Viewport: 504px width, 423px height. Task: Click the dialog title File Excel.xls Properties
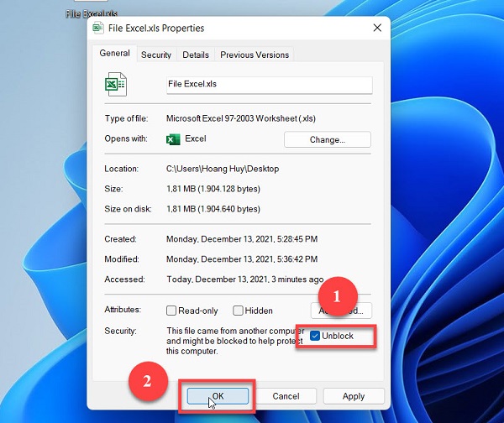point(156,29)
